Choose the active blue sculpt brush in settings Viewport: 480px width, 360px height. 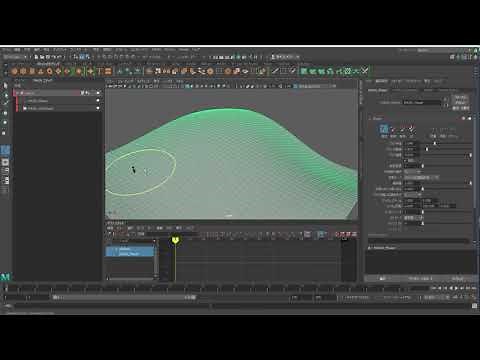tap(384, 129)
